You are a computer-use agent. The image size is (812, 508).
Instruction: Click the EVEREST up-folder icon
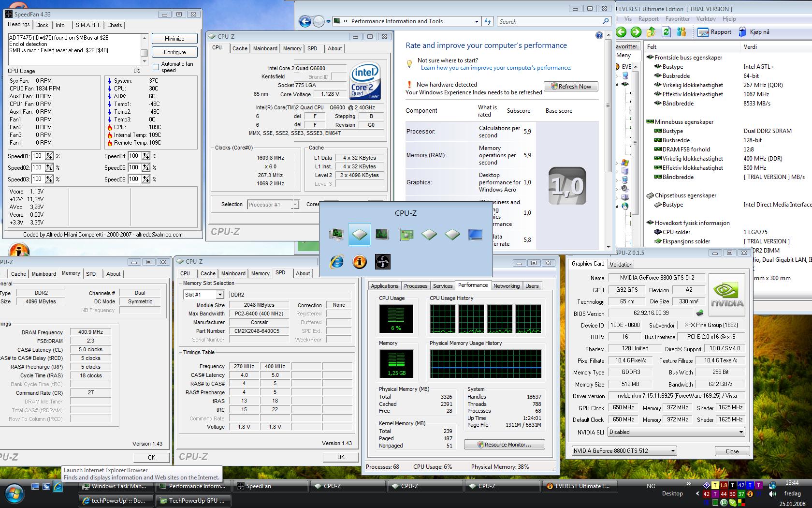pyautogui.click(x=651, y=32)
